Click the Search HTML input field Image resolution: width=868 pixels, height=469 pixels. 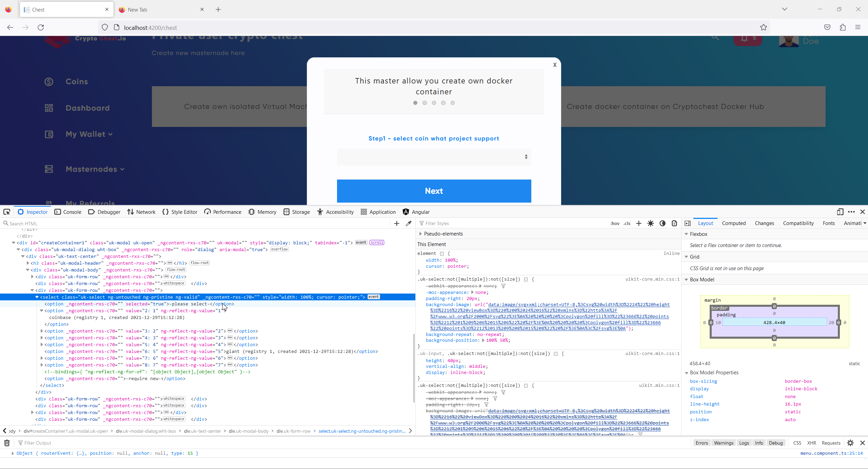[197, 223]
